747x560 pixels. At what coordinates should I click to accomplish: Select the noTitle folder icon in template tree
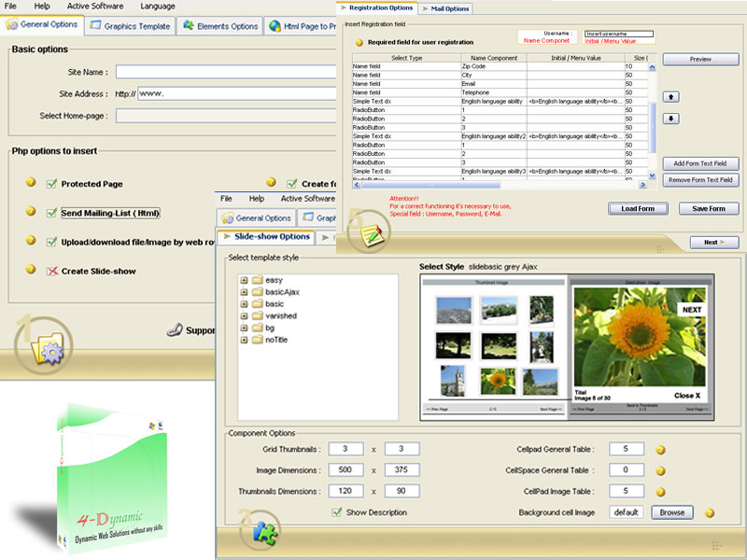tap(258, 340)
